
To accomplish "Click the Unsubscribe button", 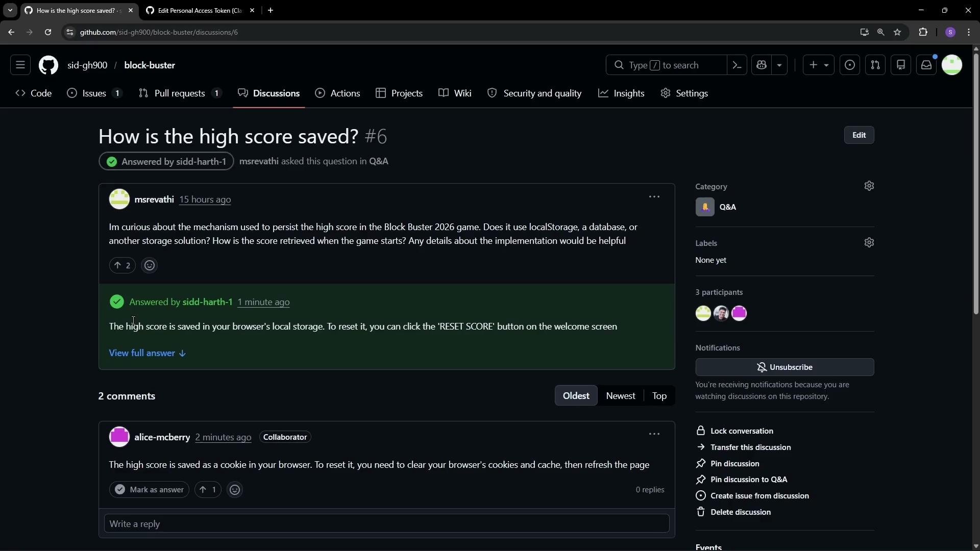I will pyautogui.click(x=785, y=367).
